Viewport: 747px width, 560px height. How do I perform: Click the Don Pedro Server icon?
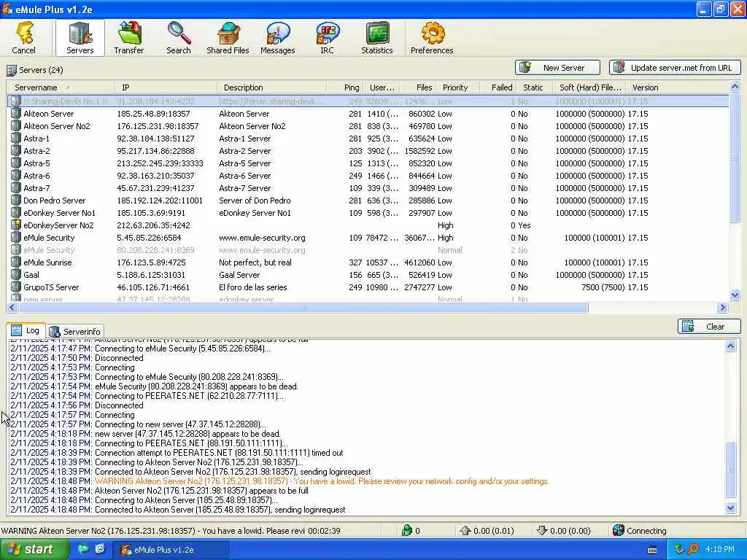click(16, 201)
